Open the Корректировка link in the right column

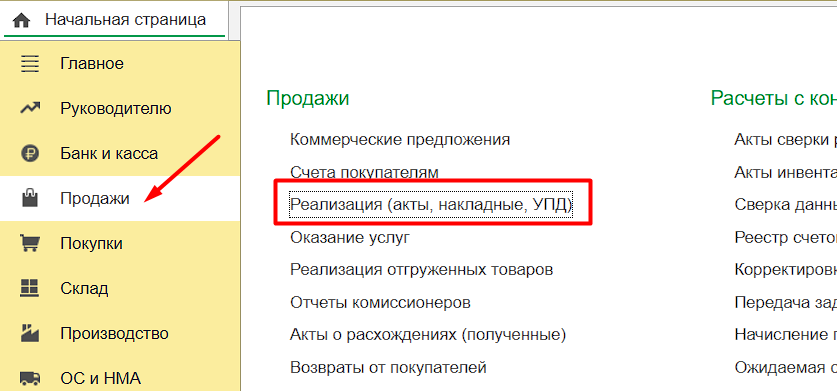click(x=786, y=270)
